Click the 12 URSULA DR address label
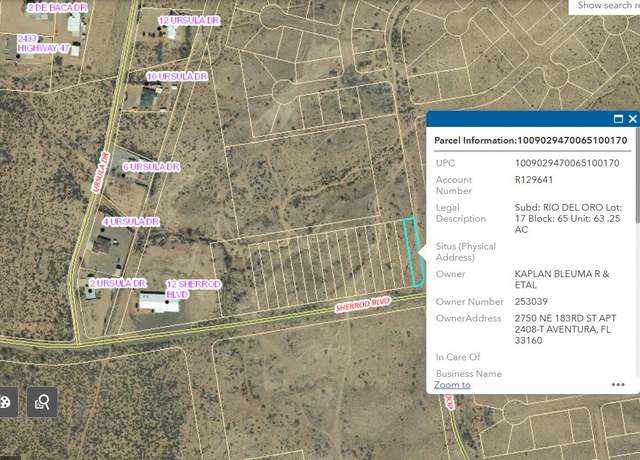 pyautogui.click(x=189, y=20)
